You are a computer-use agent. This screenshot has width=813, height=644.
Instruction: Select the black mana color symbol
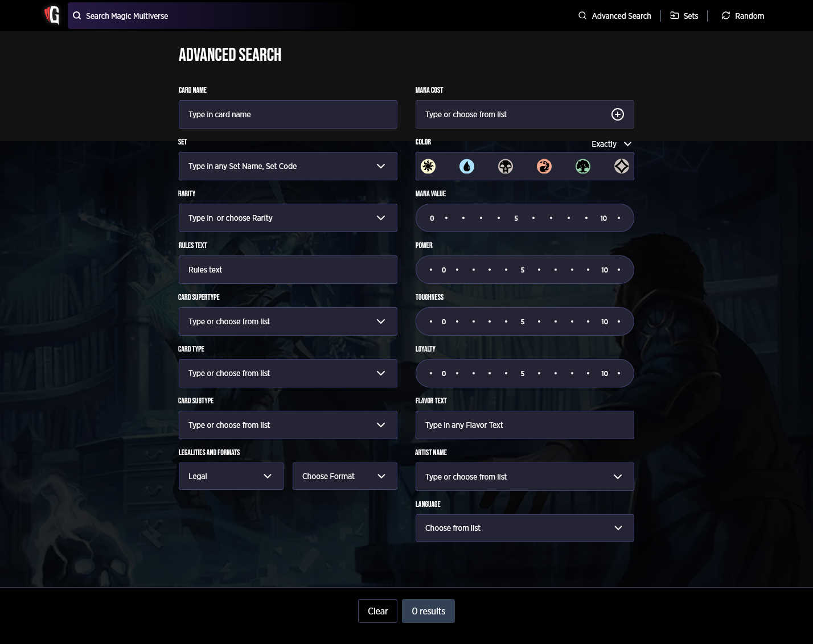[x=505, y=166]
